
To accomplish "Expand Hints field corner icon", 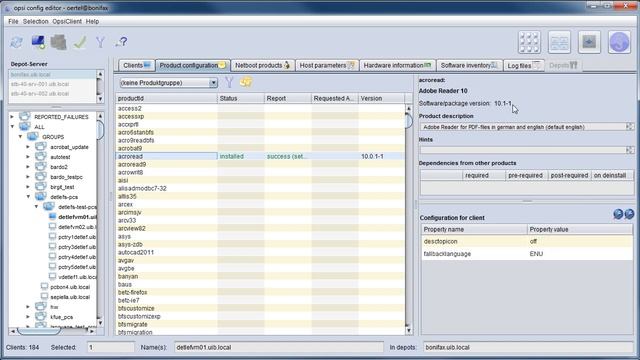I will (630, 150).
